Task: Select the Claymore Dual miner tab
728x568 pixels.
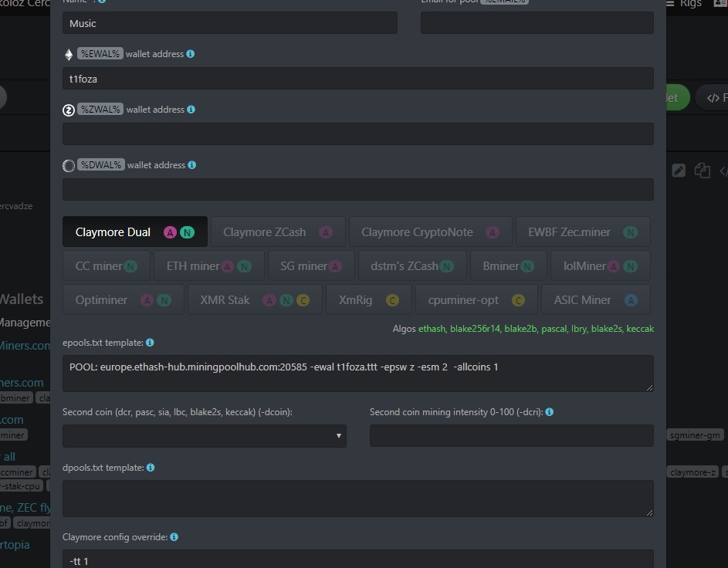Action: point(135,232)
